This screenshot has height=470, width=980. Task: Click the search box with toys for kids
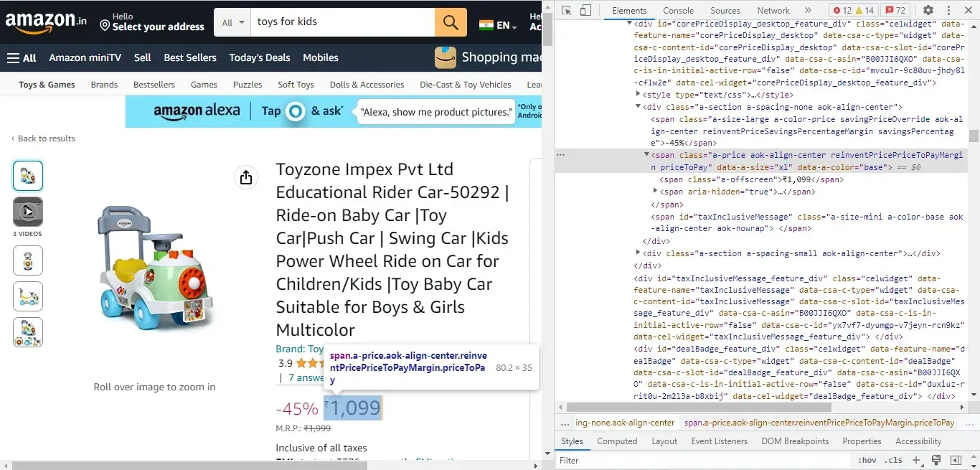point(343,22)
